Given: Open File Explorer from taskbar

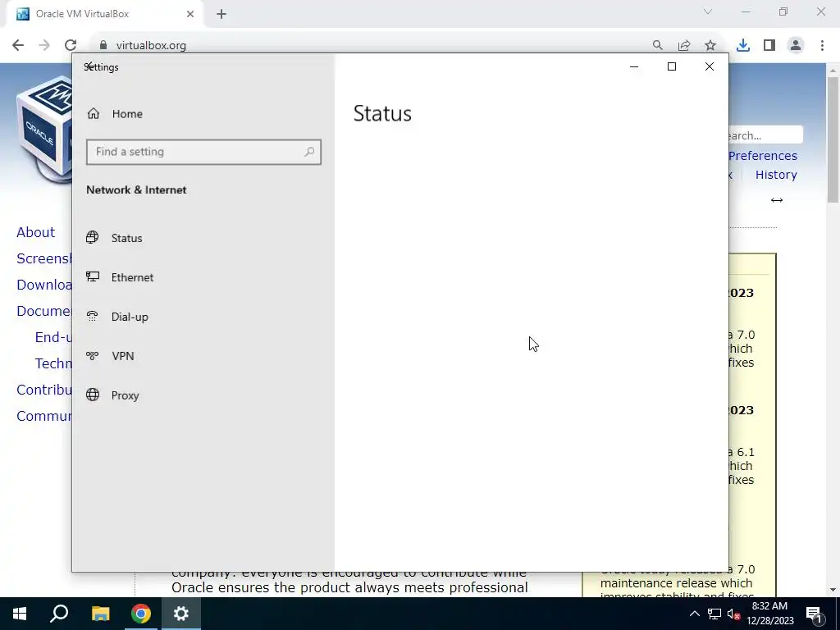Looking at the screenshot, I should point(100,614).
